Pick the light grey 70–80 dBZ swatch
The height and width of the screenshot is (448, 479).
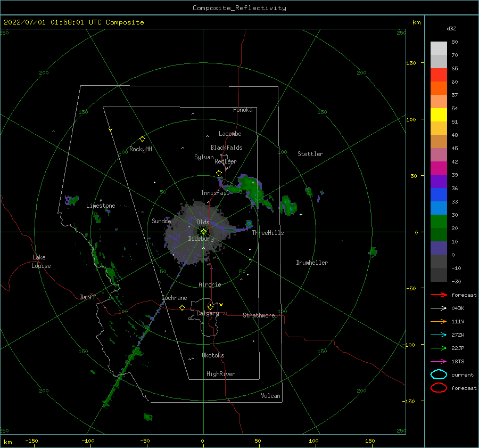[439, 48]
